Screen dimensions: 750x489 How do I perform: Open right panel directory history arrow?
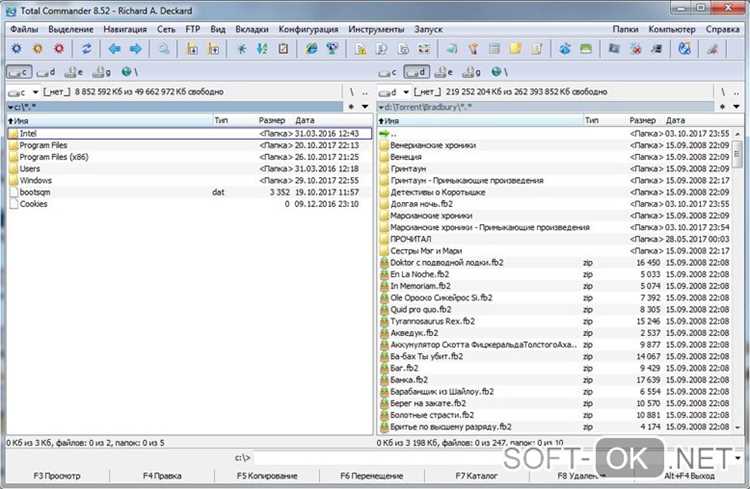(736, 106)
